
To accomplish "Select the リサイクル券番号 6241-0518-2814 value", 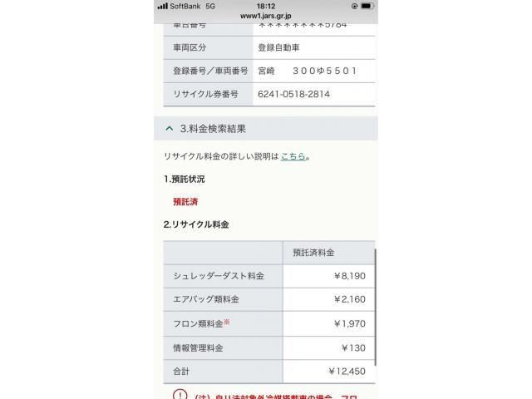I will (x=293, y=94).
